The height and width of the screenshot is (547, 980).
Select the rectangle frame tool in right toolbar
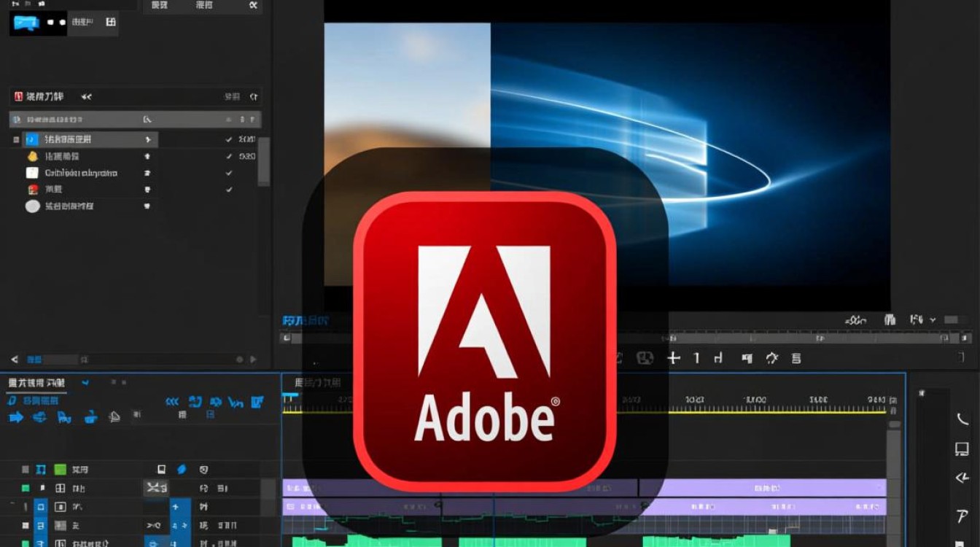962,449
